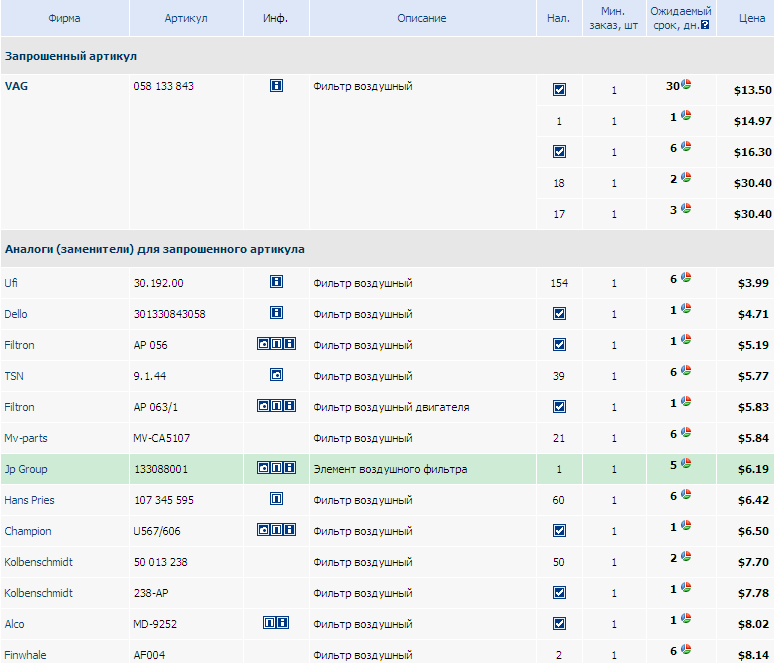Click the Фирма column header
The width and height of the screenshot is (774, 663).
click(x=64, y=18)
